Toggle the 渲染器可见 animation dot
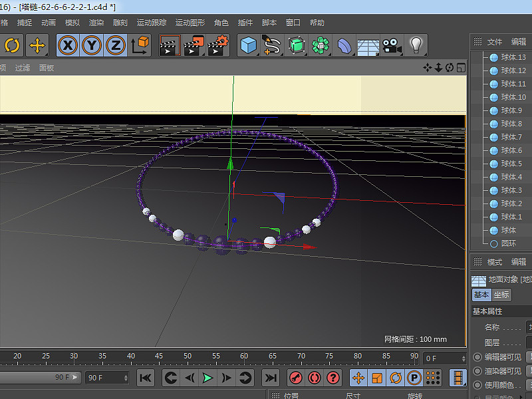This screenshot has height=399, width=532. pos(477,371)
